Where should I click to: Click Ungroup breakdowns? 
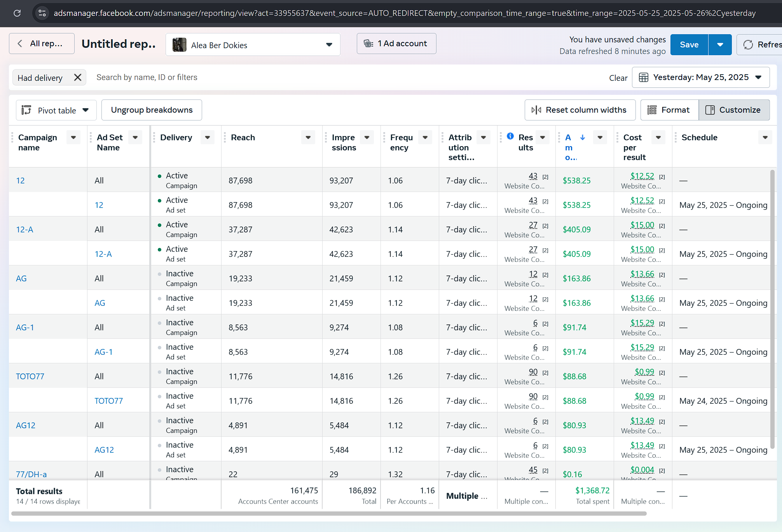[x=152, y=110]
